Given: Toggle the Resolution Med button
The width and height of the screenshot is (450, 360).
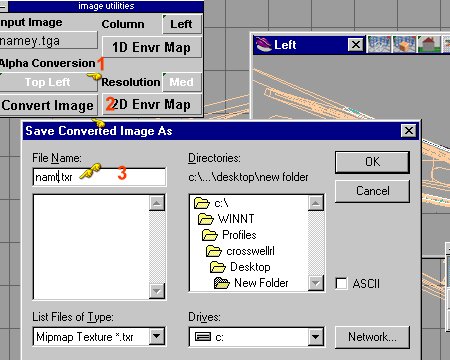Looking at the screenshot, I should coord(182,82).
